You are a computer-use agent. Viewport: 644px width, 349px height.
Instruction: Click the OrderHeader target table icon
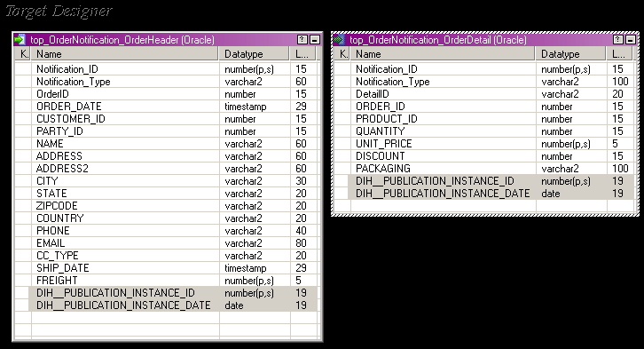point(20,40)
